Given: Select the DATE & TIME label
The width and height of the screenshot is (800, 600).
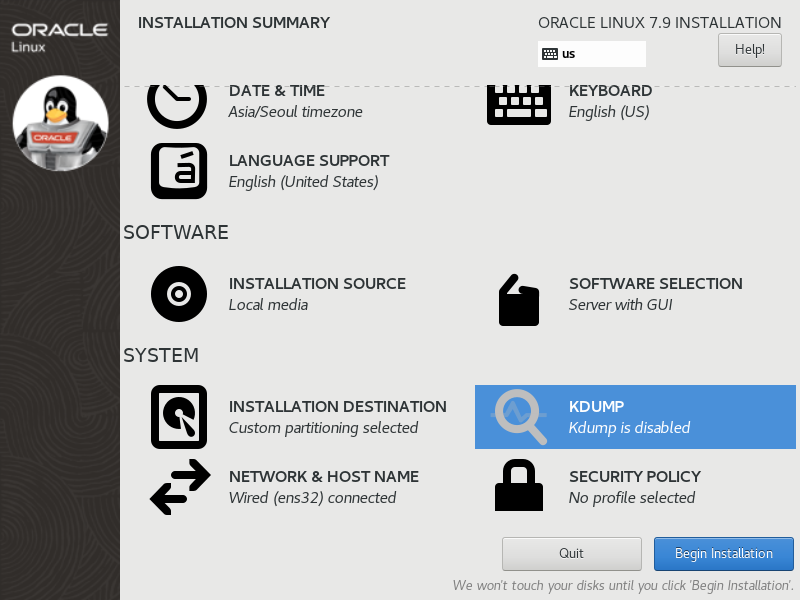Looking at the screenshot, I should [x=277, y=91].
